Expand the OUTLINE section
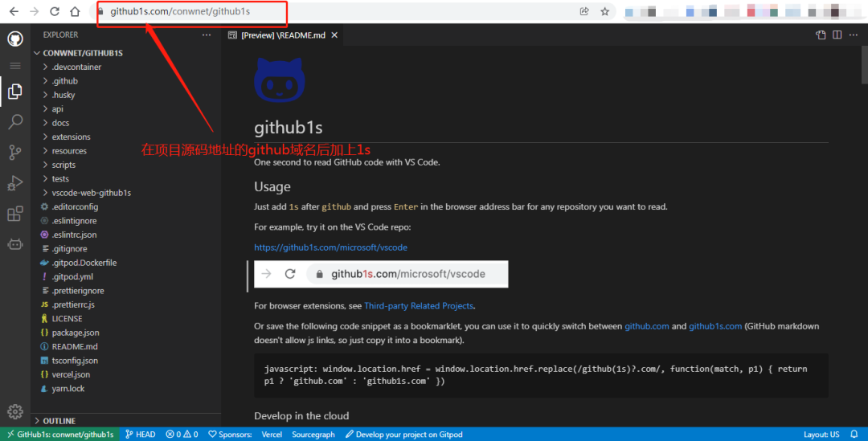This screenshot has height=441, width=868. (x=127, y=421)
